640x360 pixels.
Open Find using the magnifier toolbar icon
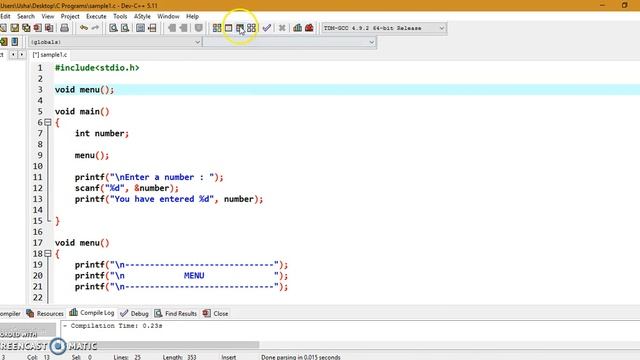tap(113, 28)
